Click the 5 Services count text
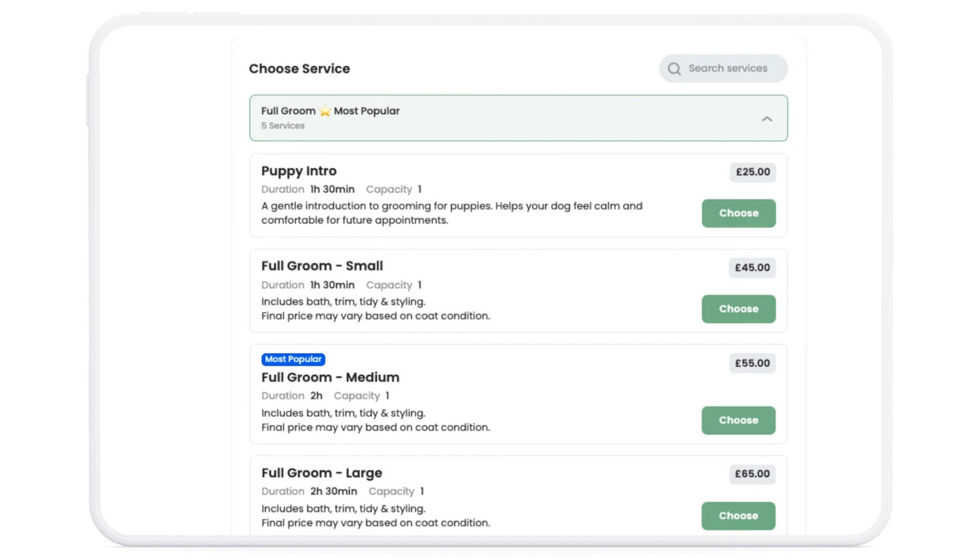 [x=283, y=125]
